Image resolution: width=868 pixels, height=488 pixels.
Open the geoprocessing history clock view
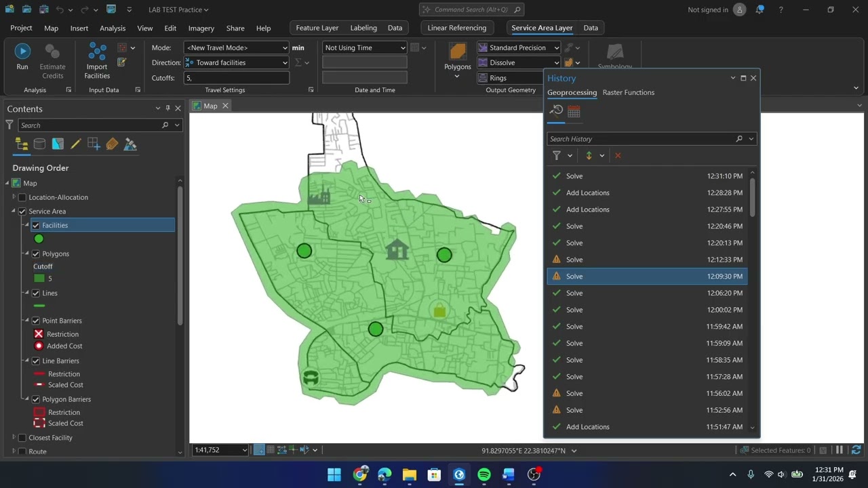coord(557,111)
